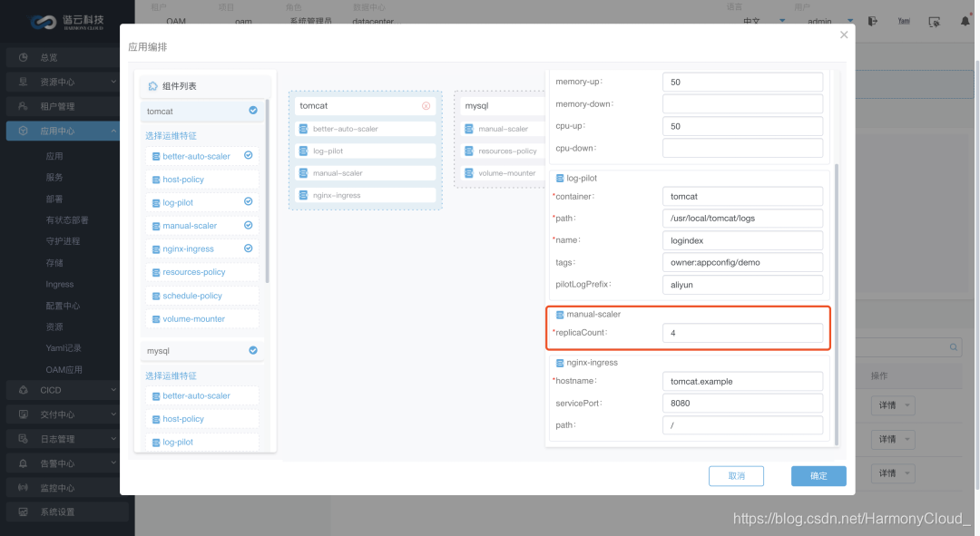Open the language 中文 dropdown
Image resolution: width=980 pixels, height=536 pixels.
pyautogui.click(x=782, y=21)
